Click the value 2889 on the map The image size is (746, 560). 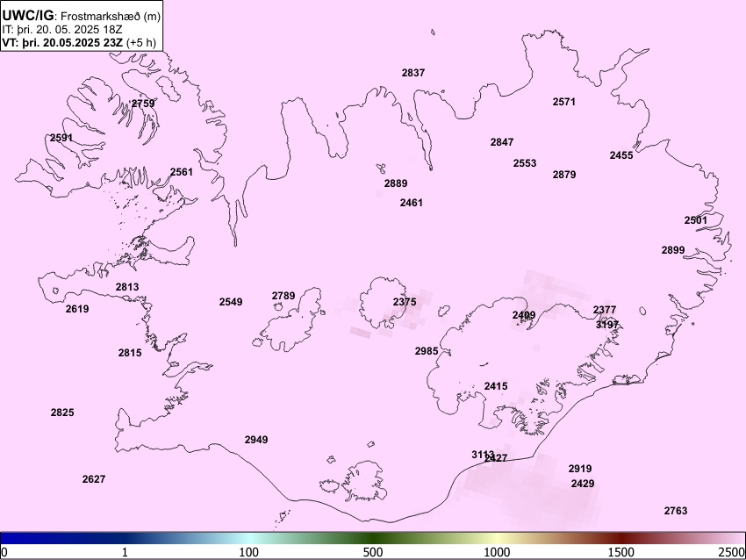(x=396, y=183)
